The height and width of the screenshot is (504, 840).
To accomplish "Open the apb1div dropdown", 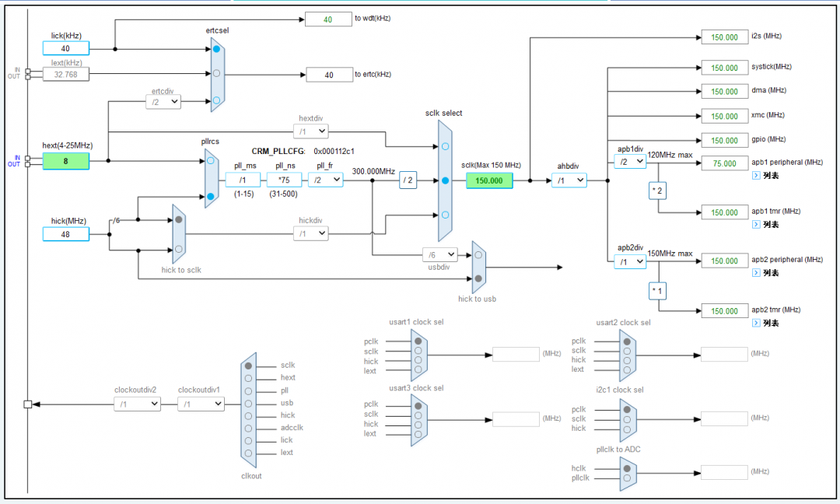I will pyautogui.click(x=628, y=162).
